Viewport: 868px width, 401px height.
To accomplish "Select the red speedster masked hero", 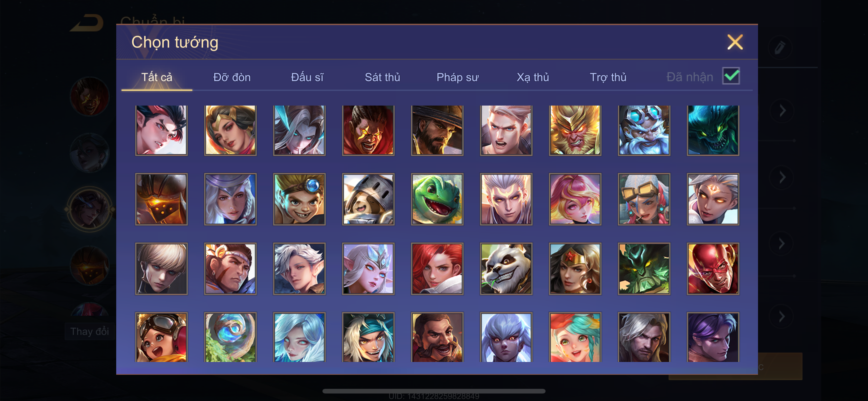I will tap(713, 268).
